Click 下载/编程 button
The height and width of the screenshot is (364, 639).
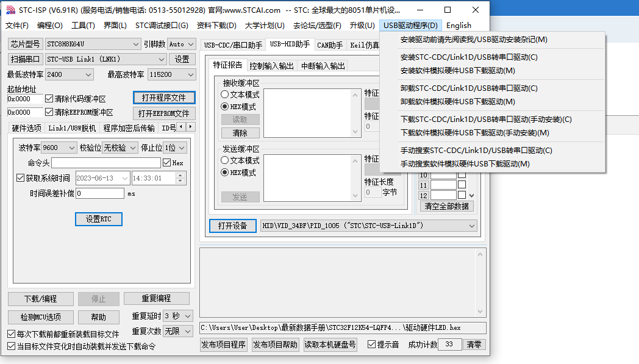(x=41, y=299)
